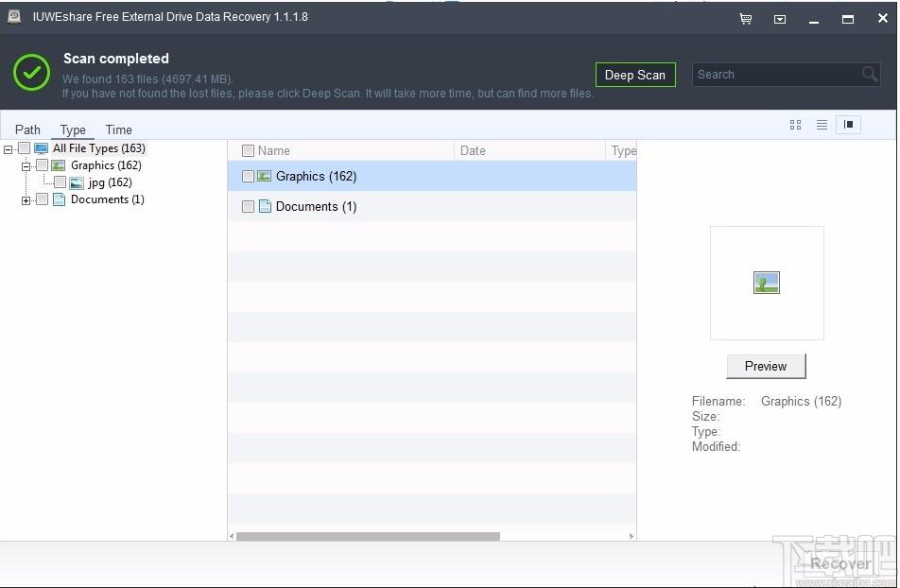Select All File Types (163) tree label
This screenshot has height=588, width=900.
98,148
